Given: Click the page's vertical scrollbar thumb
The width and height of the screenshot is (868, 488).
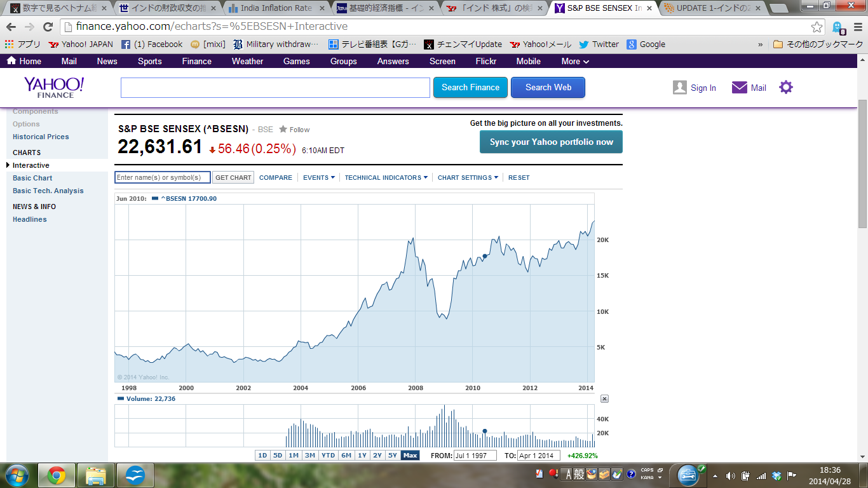Looking at the screenshot, I should (x=862, y=164).
